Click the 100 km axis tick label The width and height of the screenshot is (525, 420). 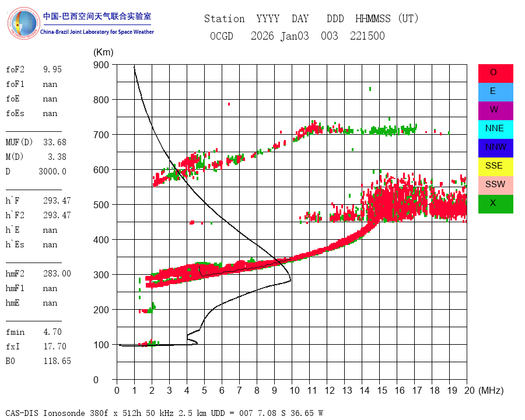101,345
